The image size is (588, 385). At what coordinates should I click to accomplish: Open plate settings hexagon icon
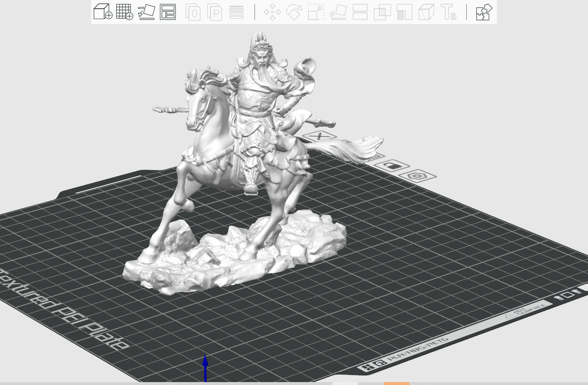416,176
